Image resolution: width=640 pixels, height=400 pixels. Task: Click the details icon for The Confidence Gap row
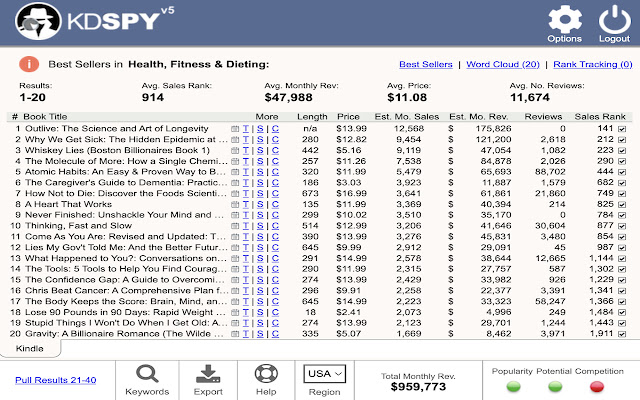click(x=235, y=280)
